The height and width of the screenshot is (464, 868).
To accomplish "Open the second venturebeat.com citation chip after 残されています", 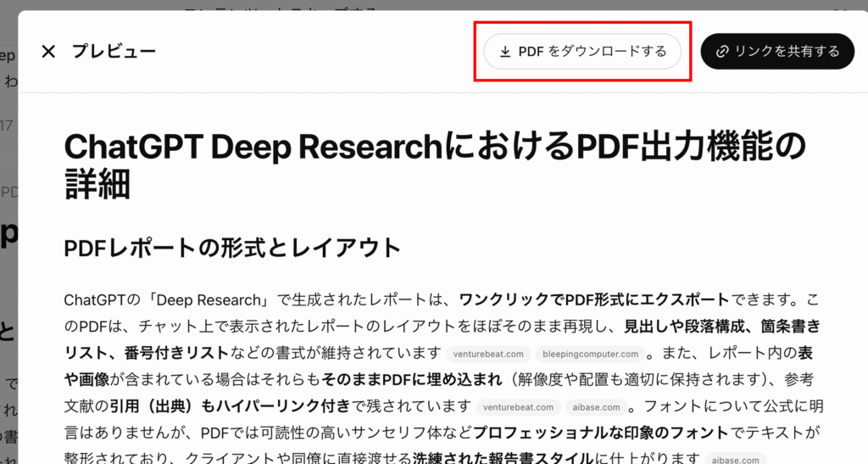I will [518, 407].
